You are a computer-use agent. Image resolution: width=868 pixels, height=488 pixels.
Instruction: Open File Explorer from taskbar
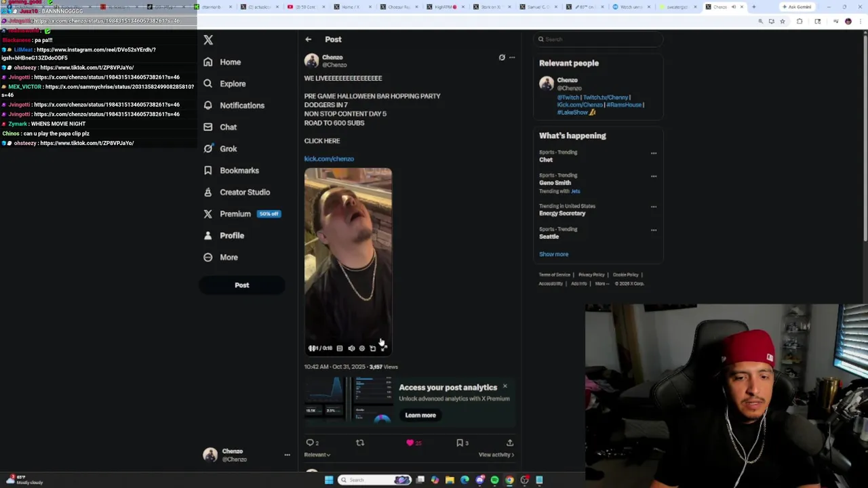point(450,480)
